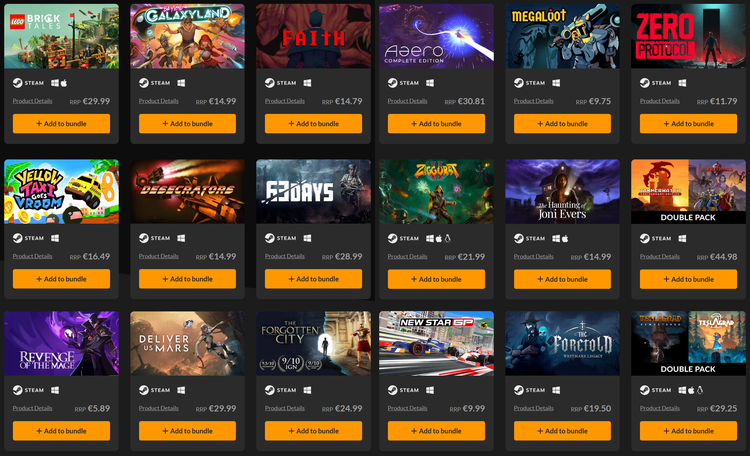Click the Steam logo under Megaloot
This screenshot has height=456, width=750.
[x=518, y=83]
